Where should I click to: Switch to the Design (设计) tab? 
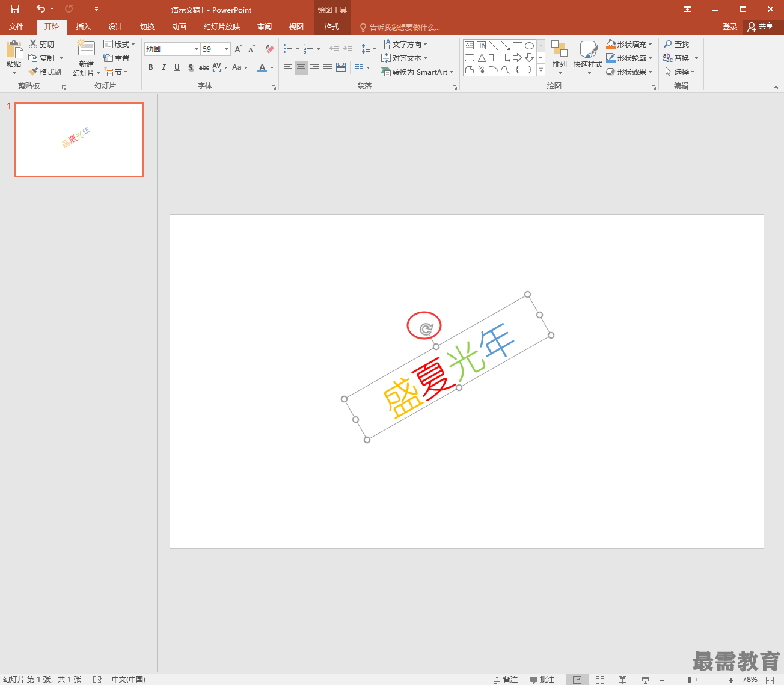(115, 27)
